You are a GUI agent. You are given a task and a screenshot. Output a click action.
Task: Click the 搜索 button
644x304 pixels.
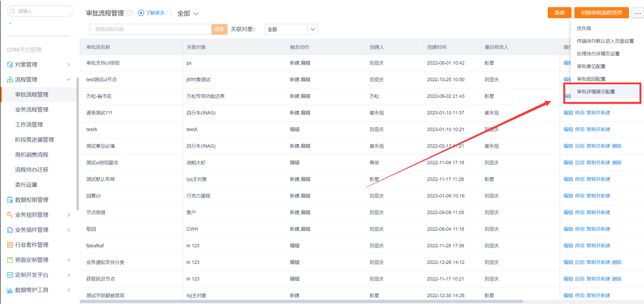(219, 29)
